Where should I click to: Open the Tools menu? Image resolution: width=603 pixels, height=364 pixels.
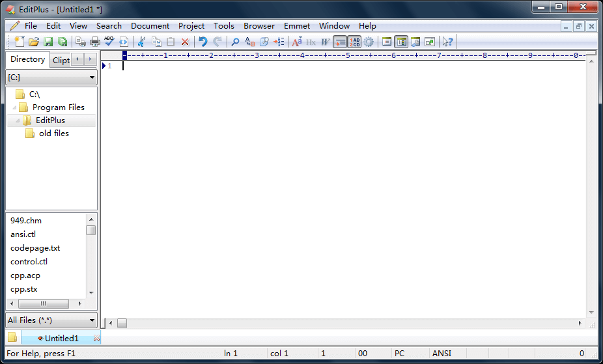(x=224, y=26)
